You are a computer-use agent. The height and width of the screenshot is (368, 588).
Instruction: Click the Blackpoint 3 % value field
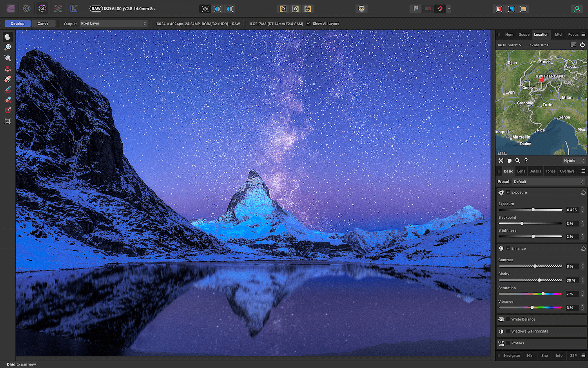pos(572,224)
